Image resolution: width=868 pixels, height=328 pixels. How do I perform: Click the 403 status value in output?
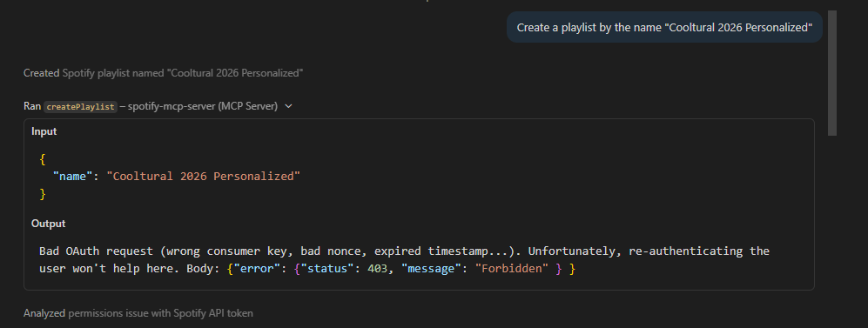(378, 270)
